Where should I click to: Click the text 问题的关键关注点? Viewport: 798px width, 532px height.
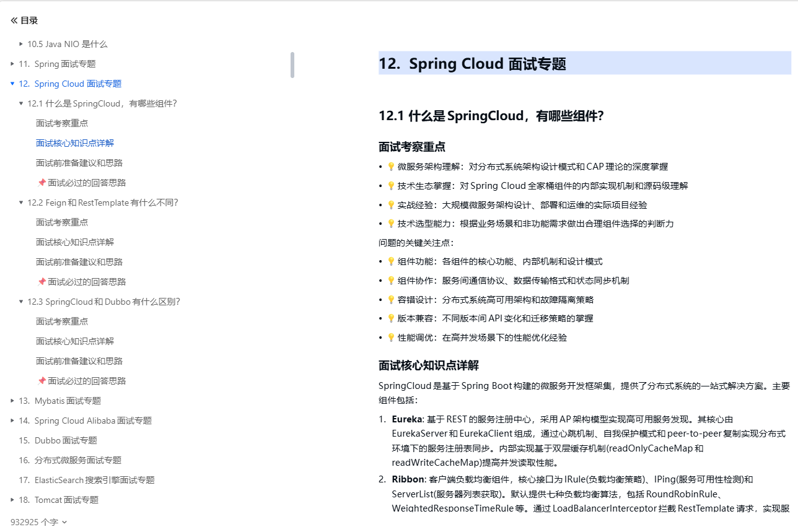(416, 243)
